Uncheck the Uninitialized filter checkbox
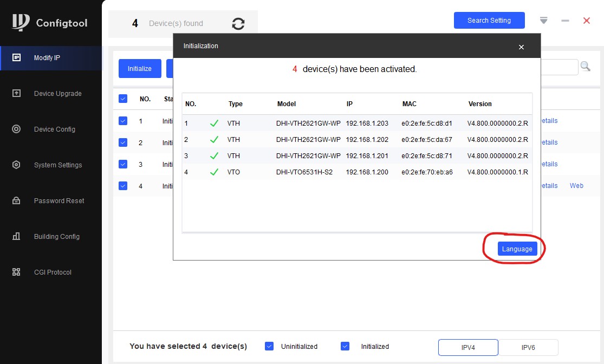Screen dimensions: 604x364 (x=269, y=346)
